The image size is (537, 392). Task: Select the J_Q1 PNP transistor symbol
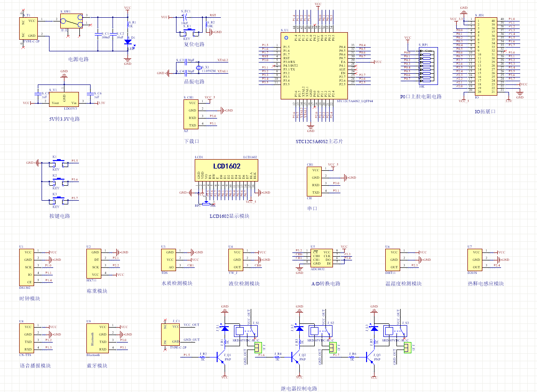click(221, 358)
